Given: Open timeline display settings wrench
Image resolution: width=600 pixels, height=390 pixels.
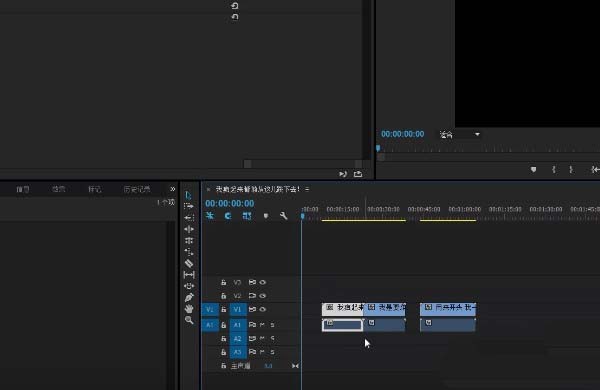Looking at the screenshot, I should [x=284, y=216].
